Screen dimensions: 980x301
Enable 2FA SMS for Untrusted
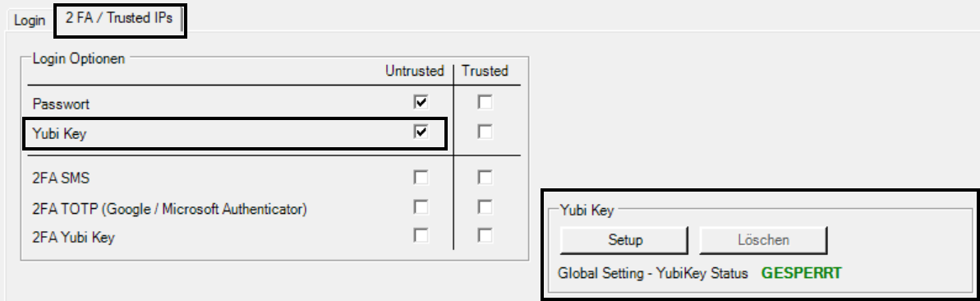click(x=421, y=178)
